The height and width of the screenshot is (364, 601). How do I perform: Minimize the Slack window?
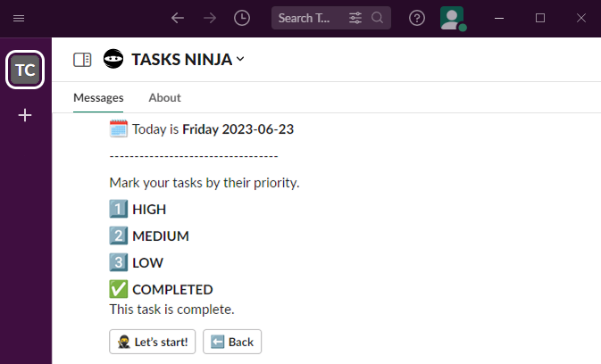tap(499, 18)
